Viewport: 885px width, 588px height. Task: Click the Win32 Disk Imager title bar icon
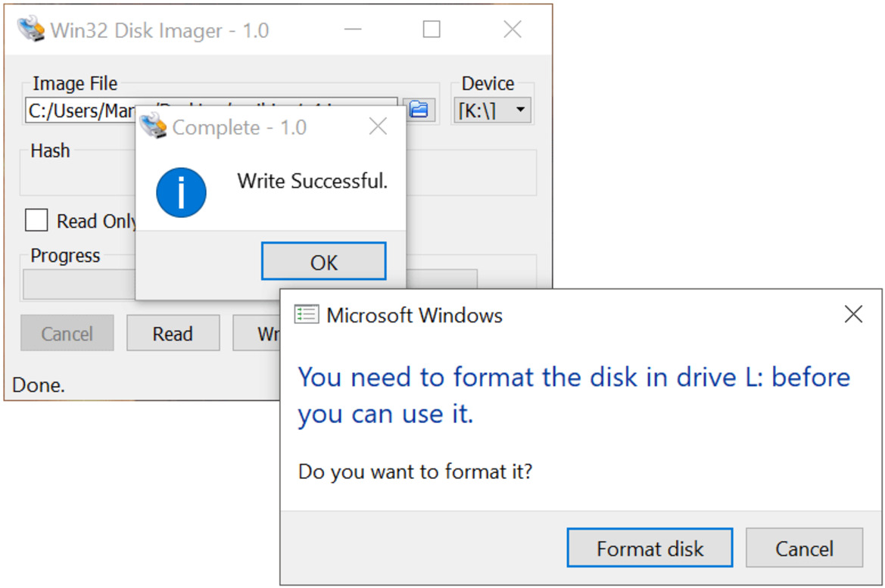tap(30, 29)
